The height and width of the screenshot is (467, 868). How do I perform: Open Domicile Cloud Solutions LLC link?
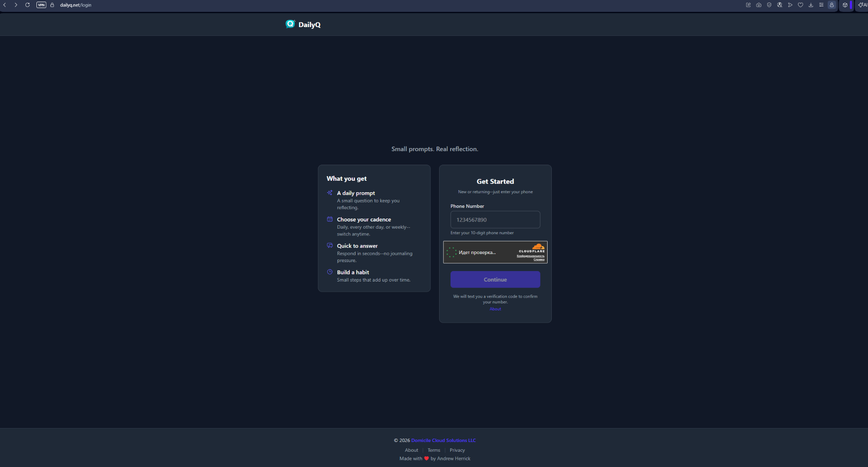click(443, 440)
